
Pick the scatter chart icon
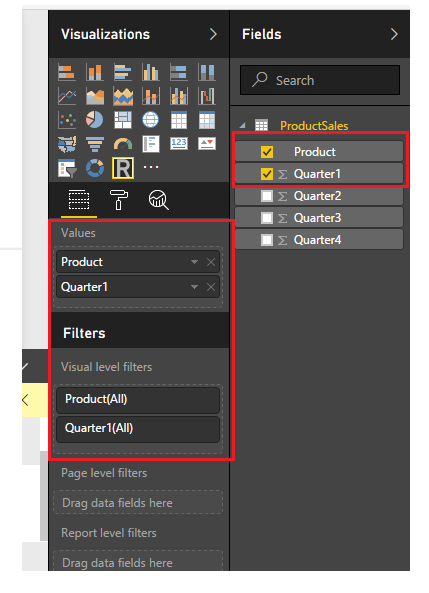point(67,120)
